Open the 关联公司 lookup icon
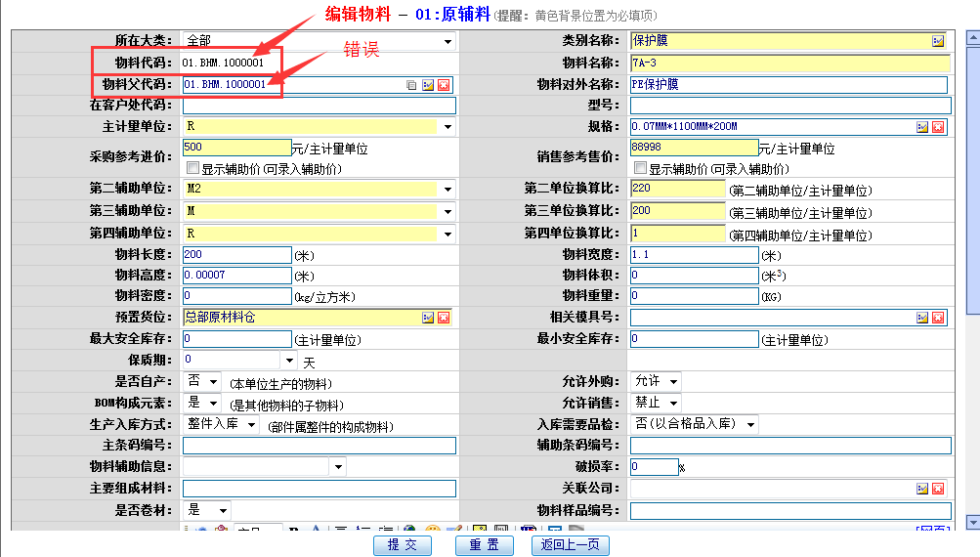Image resolution: width=980 pixels, height=557 pixels. [x=921, y=489]
